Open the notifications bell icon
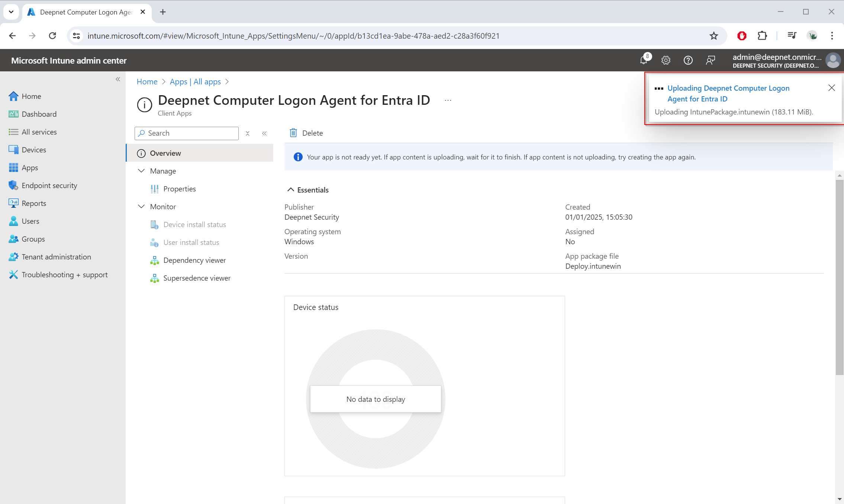844x504 pixels. (x=644, y=60)
